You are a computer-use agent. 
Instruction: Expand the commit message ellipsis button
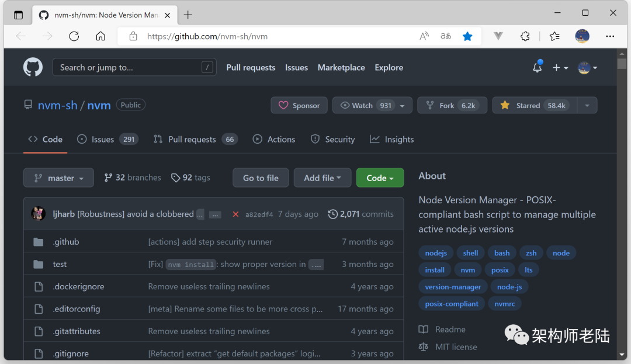215,215
